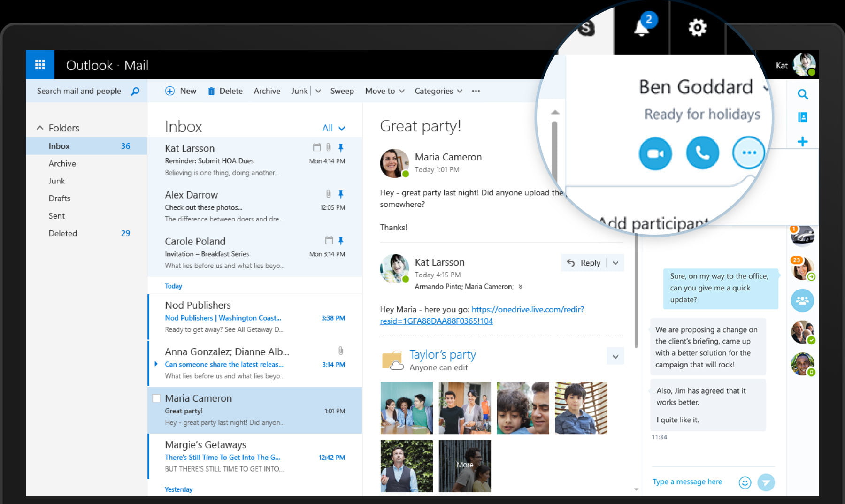Click search magnifier next to mail search

(x=135, y=91)
